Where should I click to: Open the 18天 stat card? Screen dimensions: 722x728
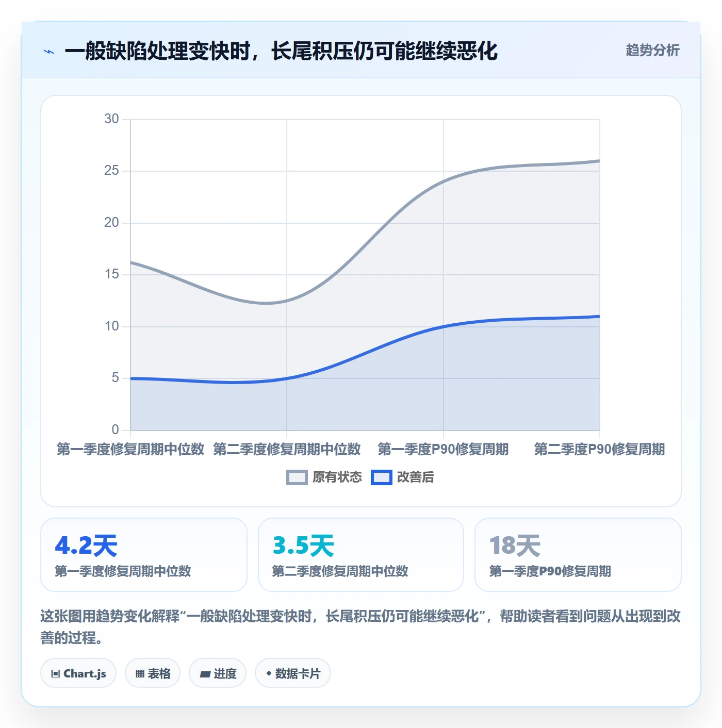(x=578, y=555)
